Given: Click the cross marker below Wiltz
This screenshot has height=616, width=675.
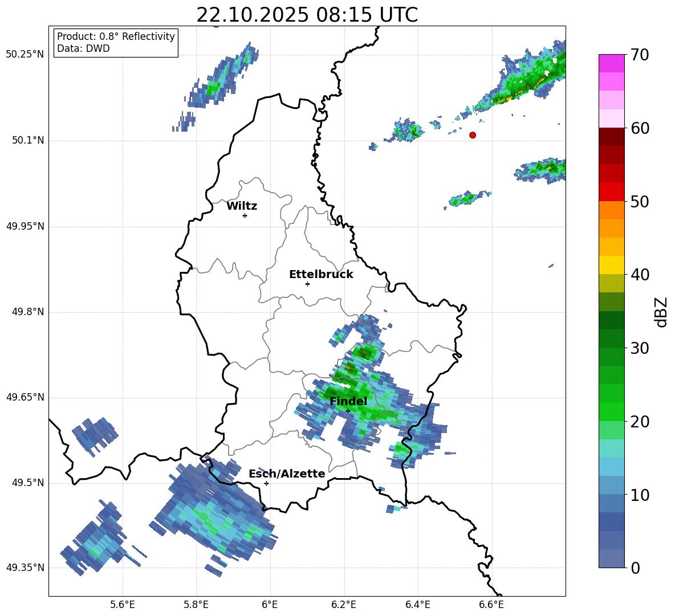Looking at the screenshot, I should [245, 215].
